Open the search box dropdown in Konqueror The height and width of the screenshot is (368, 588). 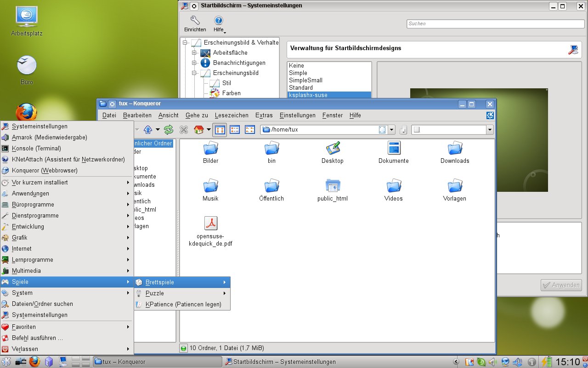490,130
